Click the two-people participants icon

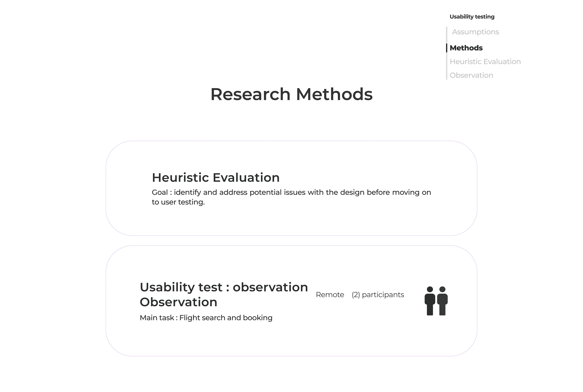click(x=436, y=301)
